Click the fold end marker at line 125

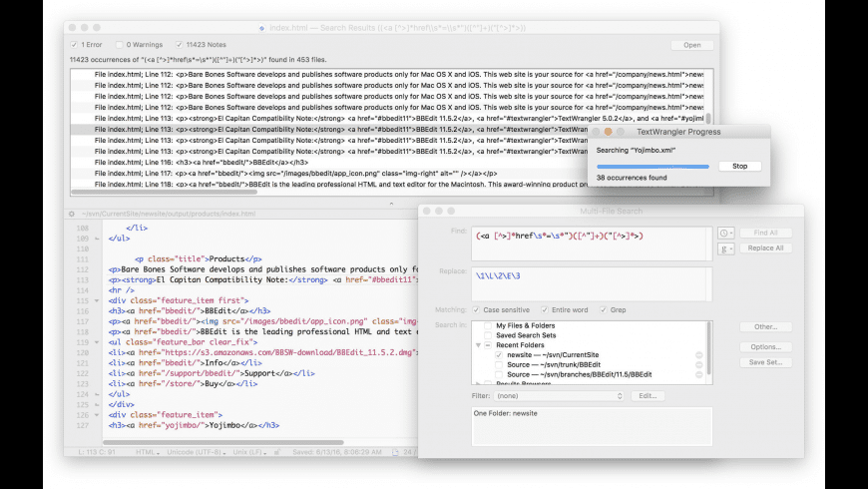pyautogui.click(x=97, y=405)
